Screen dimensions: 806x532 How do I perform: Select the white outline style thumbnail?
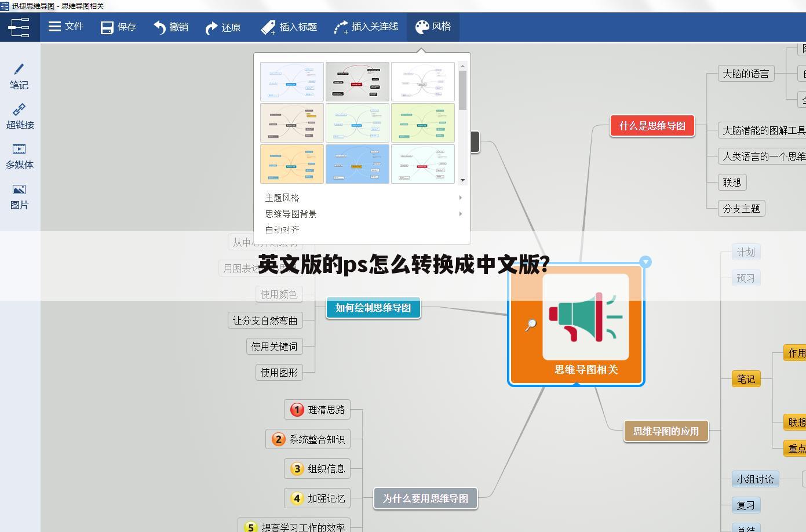(x=423, y=82)
